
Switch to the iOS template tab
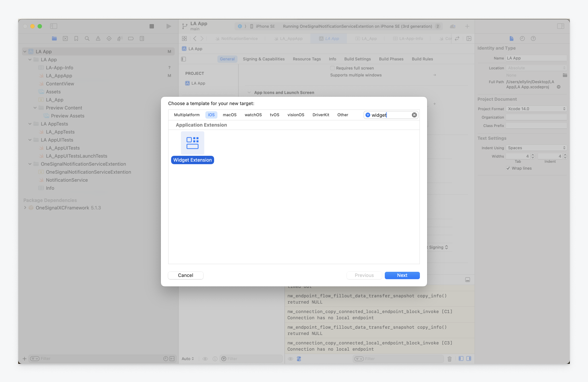pyautogui.click(x=211, y=115)
